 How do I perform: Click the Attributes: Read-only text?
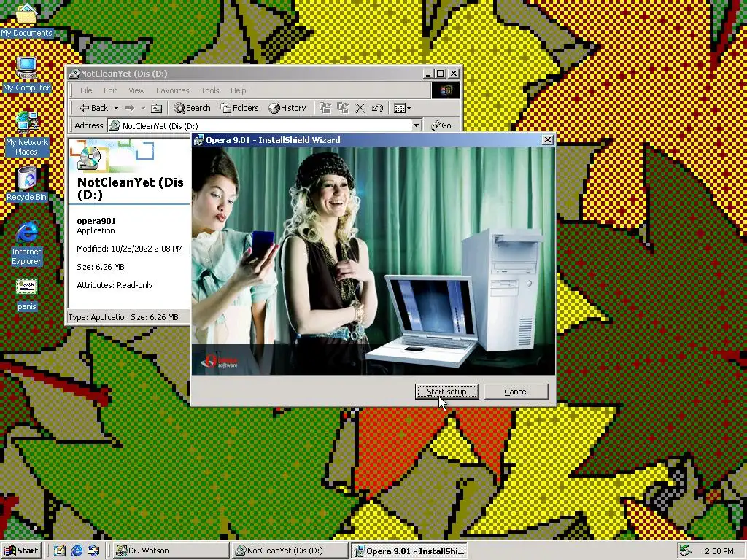(x=115, y=285)
